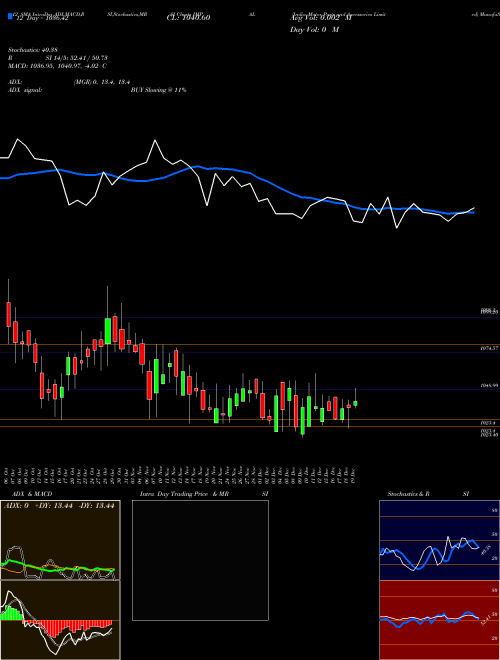
Task: Click the 'BUY Slowing @ 11%' signal text
Action: coord(158,90)
